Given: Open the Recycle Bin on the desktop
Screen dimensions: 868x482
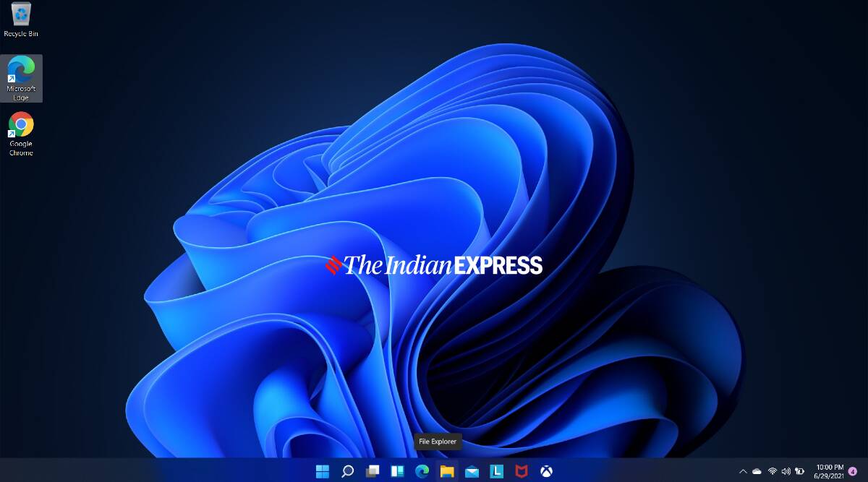Looking at the screenshot, I should coord(20,18).
